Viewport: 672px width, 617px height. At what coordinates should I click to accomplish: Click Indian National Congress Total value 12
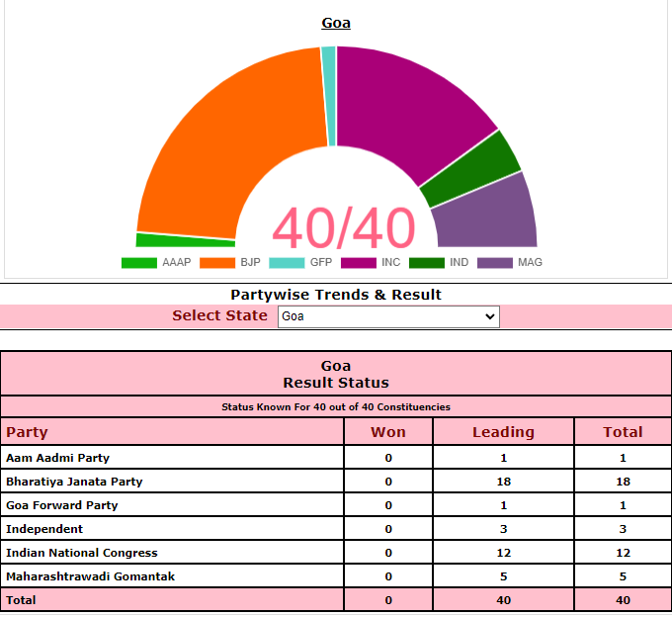tap(624, 553)
